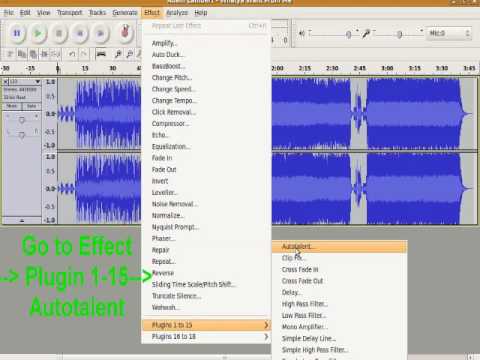The width and height of the screenshot is (480, 360).
Task: Choose Normalize effect
Action: coord(206,215)
